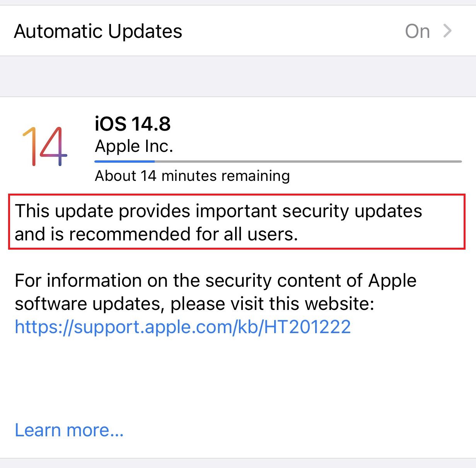Click the gray unfilled part of download bar
Viewport: 476px width, 468px height.
(308, 162)
